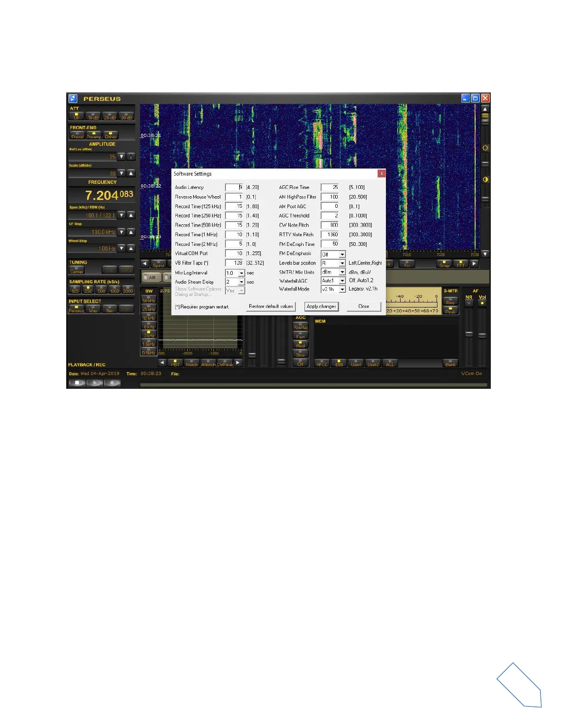Close Software Settings with the red X

tap(381, 174)
